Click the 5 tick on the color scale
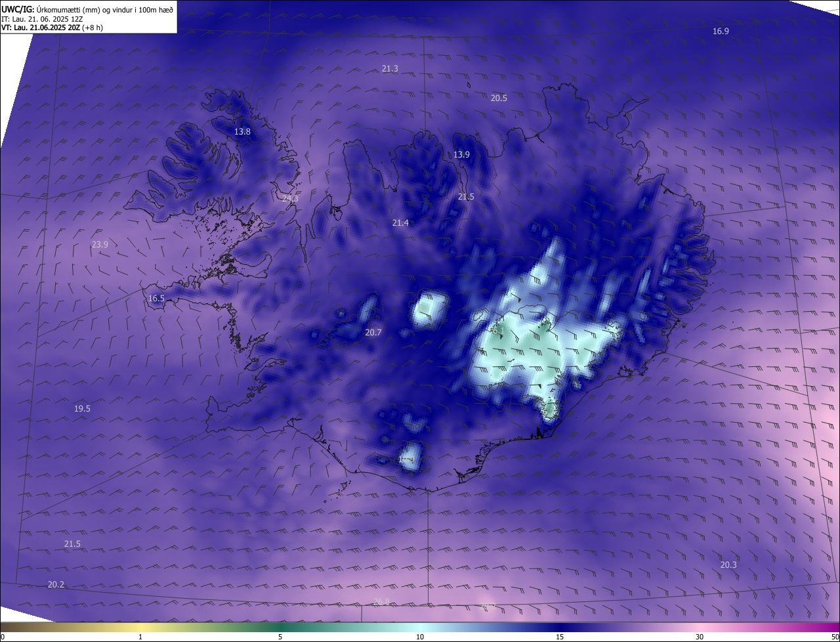The height and width of the screenshot is (642, 840). (x=280, y=637)
